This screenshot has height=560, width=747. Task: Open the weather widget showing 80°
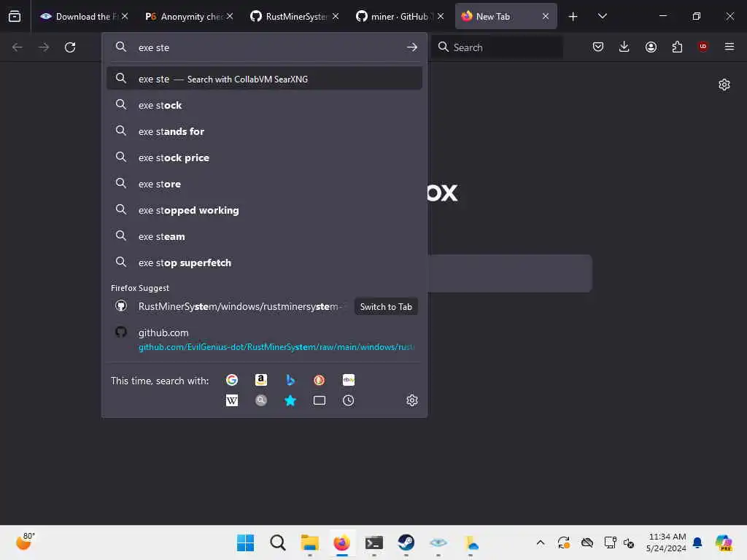coord(26,542)
